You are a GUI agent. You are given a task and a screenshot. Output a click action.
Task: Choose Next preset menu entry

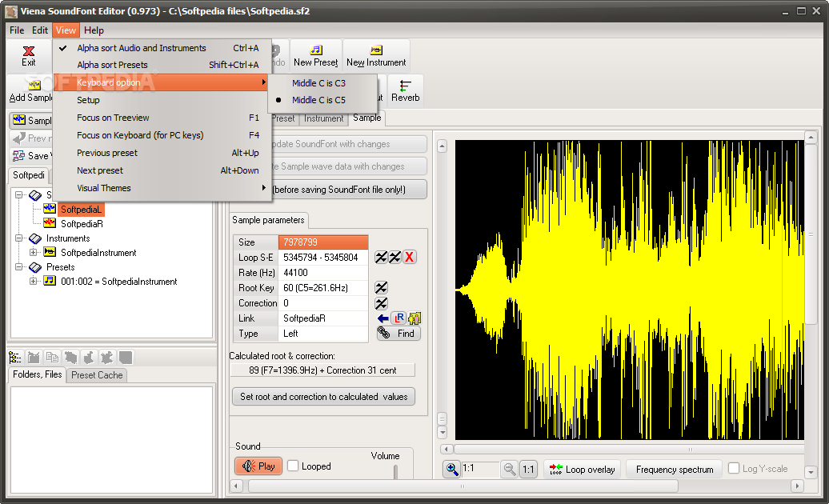click(162, 170)
